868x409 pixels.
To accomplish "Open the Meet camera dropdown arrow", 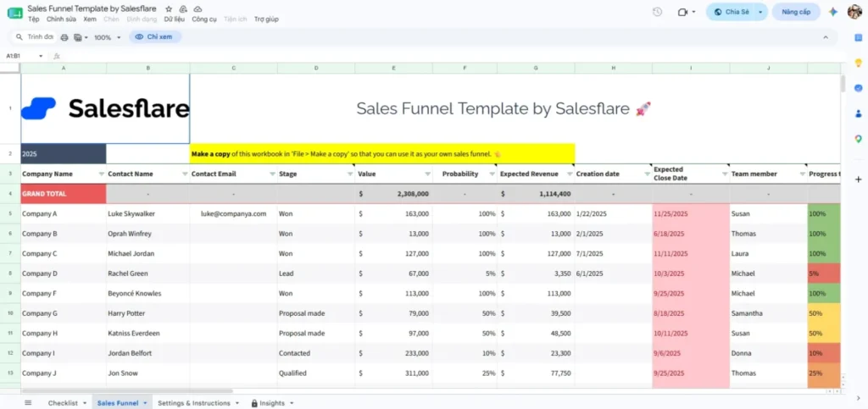I will point(693,12).
